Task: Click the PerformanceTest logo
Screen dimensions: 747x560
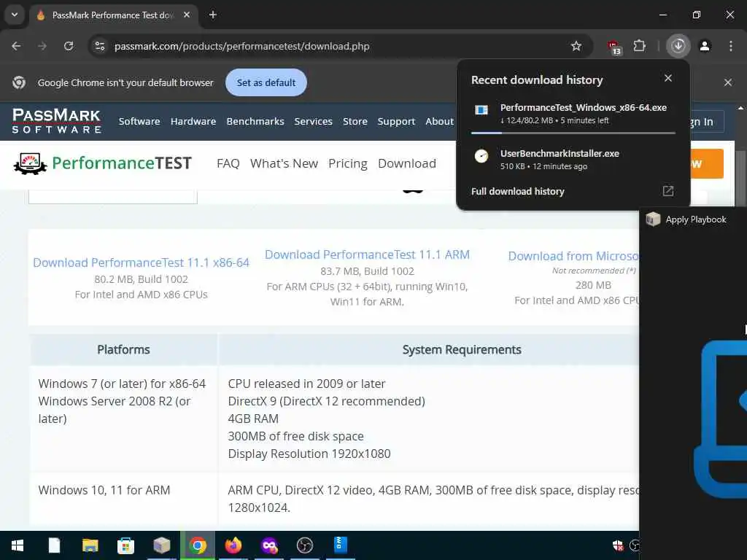Action: pyautogui.click(x=102, y=163)
